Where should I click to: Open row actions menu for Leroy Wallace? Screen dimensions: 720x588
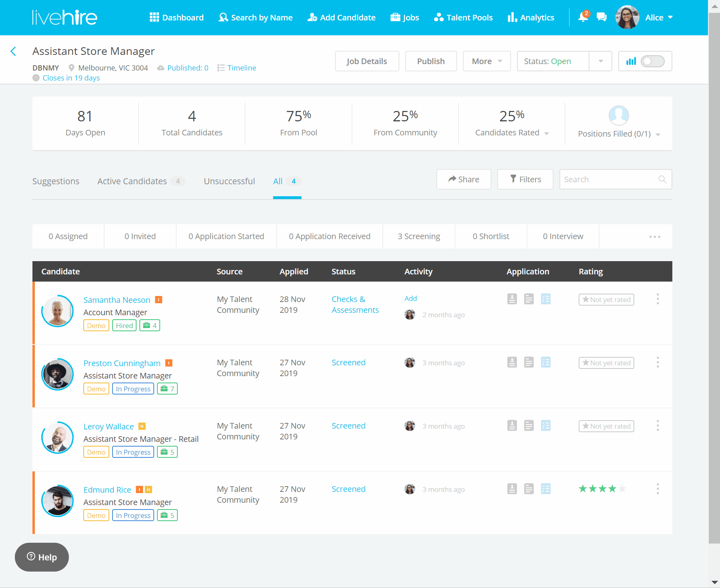658,425
